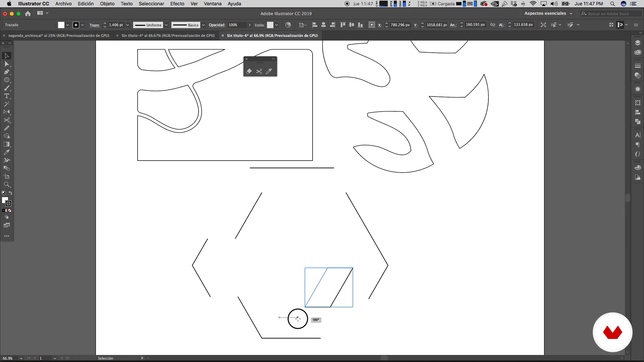Screen dimensions: 644x362
Task: Open the Character panel icon
Action: (638, 135)
